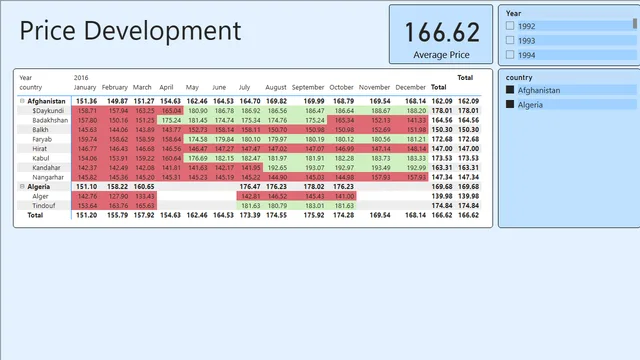Image resolution: width=640 pixels, height=360 pixels.
Task: Click the October column header
Action: [341, 87]
